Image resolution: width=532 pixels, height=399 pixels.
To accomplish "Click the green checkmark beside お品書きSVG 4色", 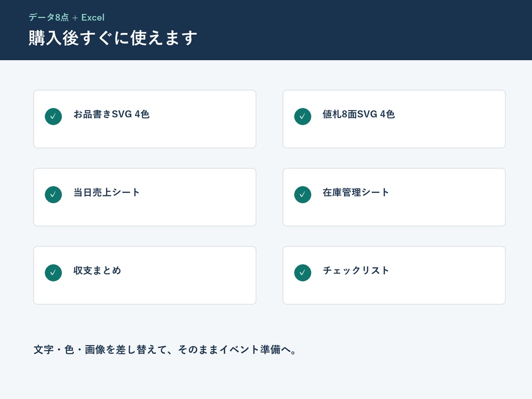I will click(54, 116).
